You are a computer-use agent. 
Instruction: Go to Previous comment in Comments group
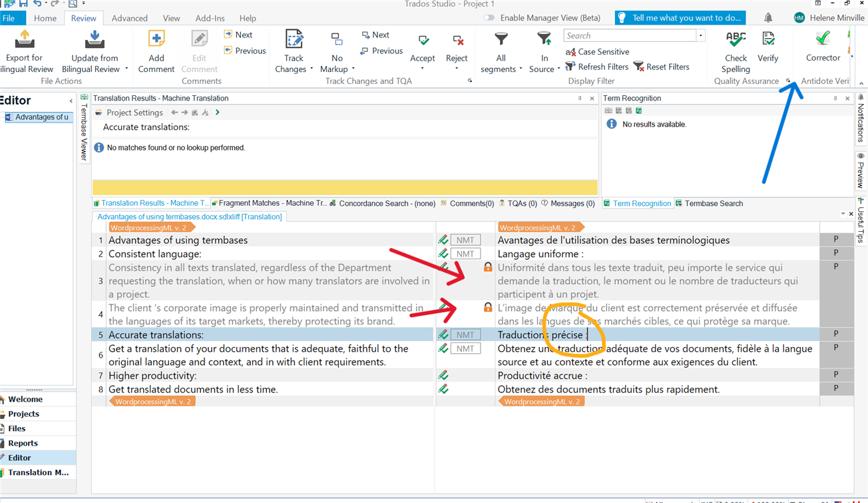point(245,51)
